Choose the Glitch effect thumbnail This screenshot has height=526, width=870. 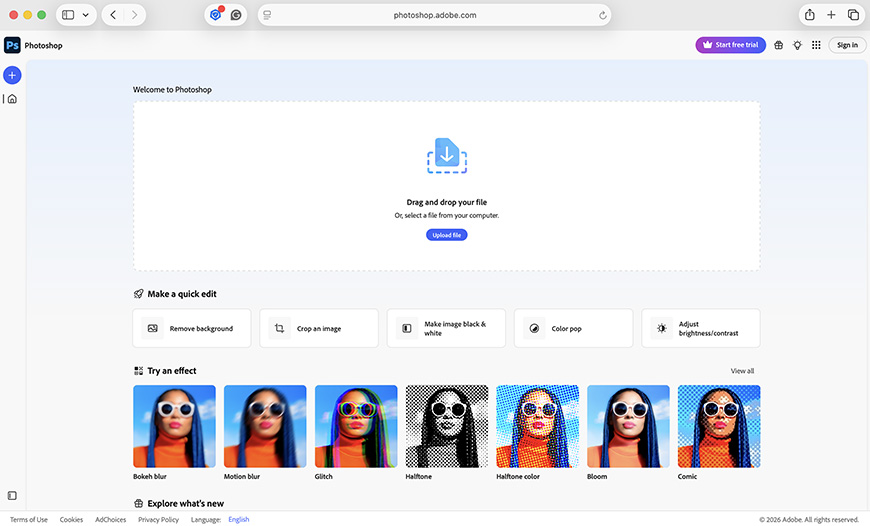coord(356,426)
